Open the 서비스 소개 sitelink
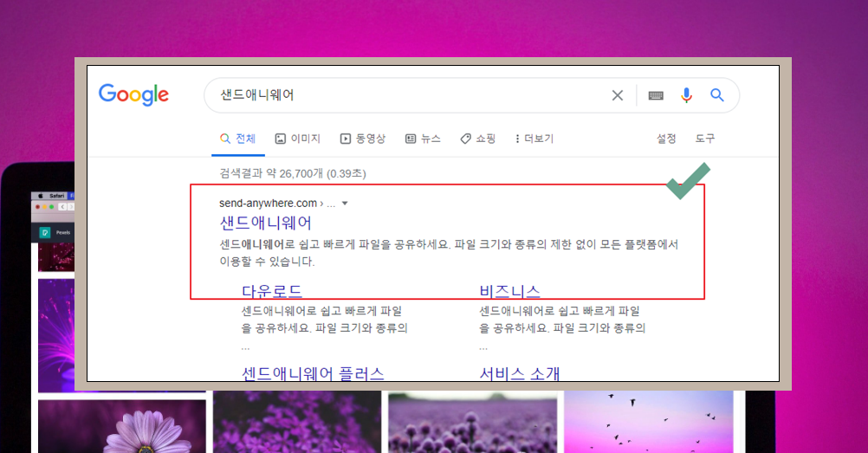Viewport: 868px width, 453px height. pos(519,373)
